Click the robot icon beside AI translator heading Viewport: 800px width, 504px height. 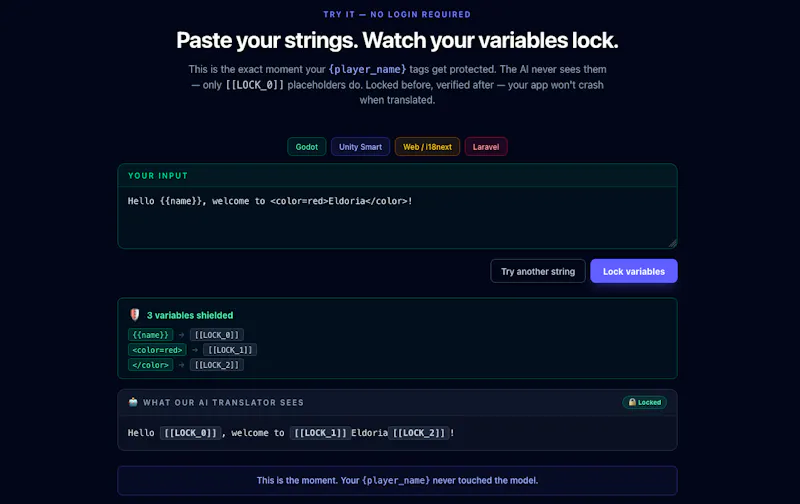click(x=133, y=402)
